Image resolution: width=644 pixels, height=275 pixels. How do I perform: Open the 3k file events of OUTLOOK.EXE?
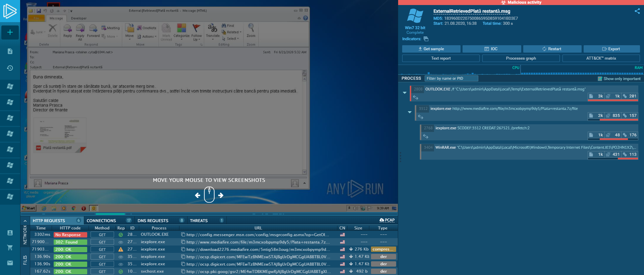click(597, 96)
